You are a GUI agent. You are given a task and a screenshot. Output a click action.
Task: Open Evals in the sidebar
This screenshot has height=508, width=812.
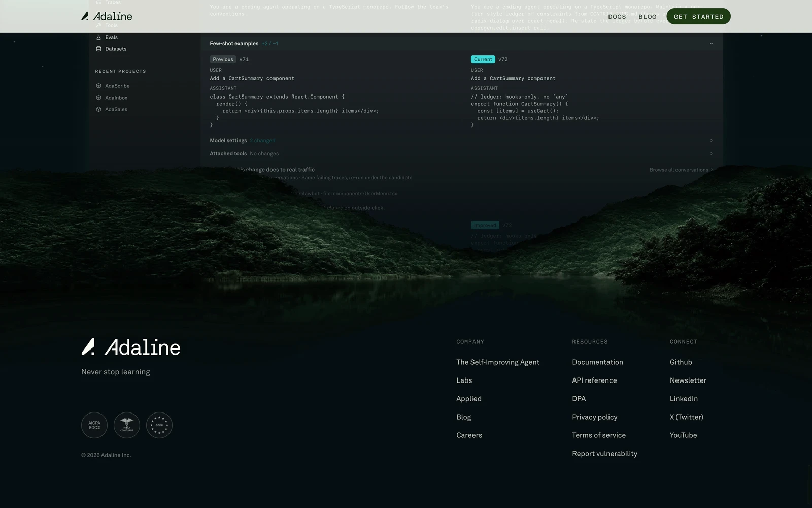click(x=111, y=37)
